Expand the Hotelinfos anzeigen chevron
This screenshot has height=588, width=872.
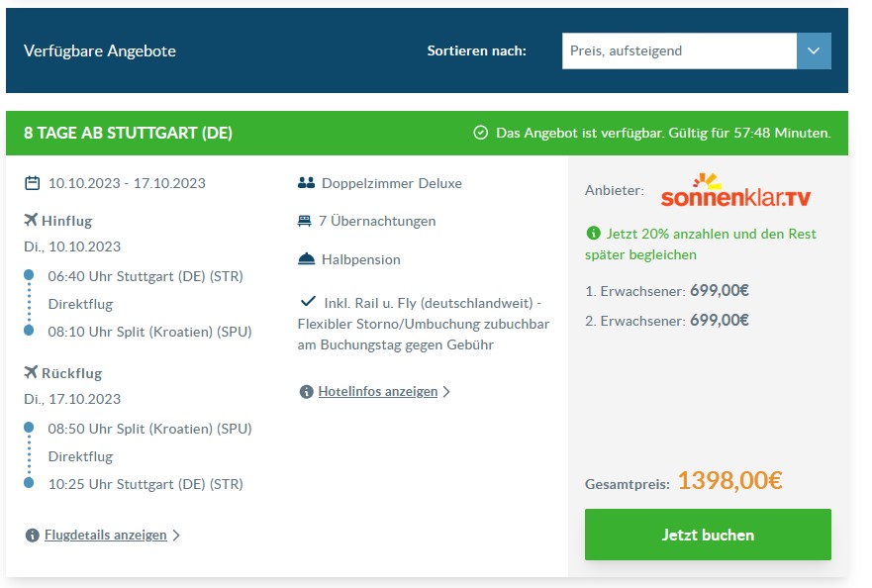pos(446,392)
